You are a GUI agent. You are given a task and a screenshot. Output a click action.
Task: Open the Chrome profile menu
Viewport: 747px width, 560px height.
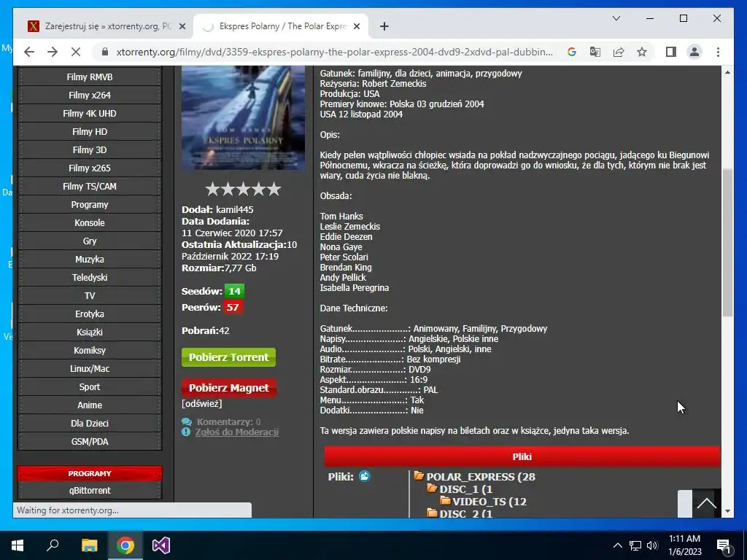694,52
